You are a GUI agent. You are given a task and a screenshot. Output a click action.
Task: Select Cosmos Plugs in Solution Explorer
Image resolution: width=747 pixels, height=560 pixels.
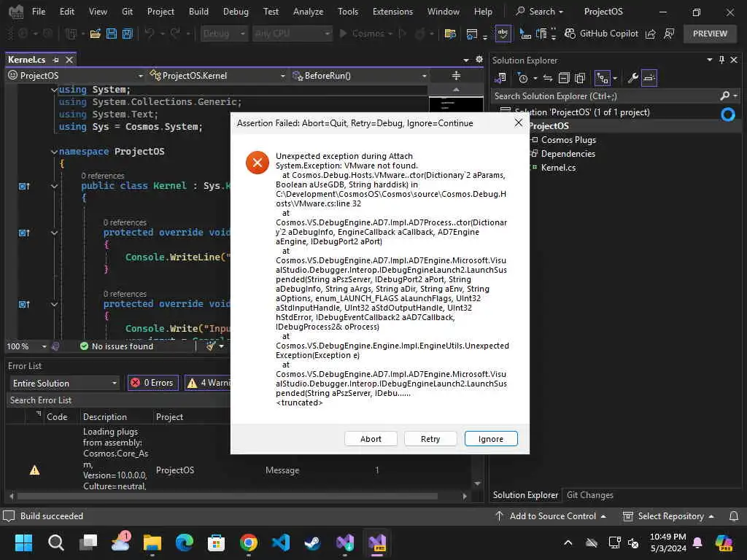click(x=568, y=139)
